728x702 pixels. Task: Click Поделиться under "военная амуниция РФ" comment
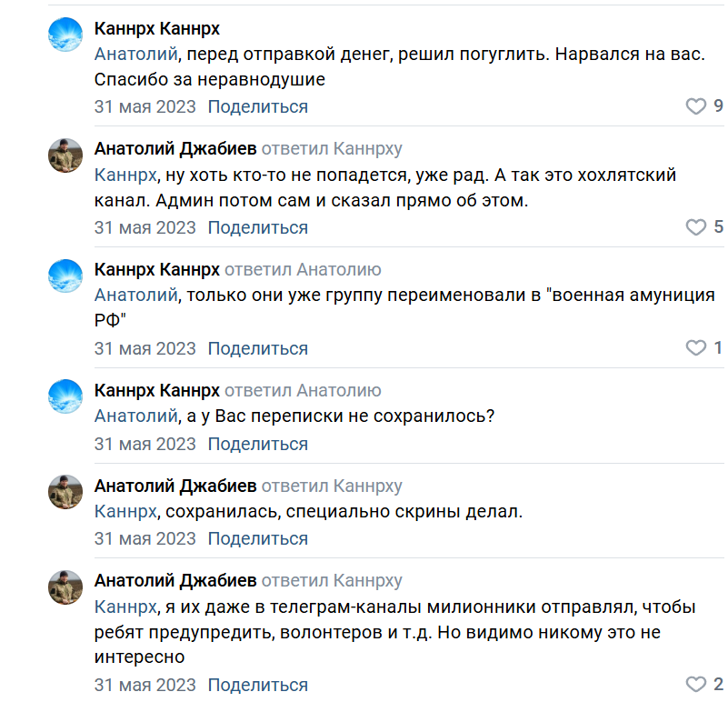point(257,348)
